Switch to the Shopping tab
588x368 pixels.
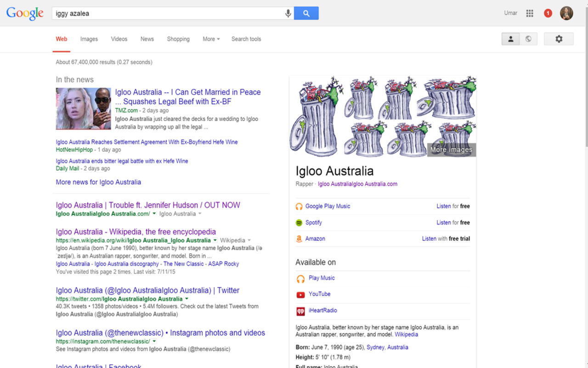coord(178,39)
